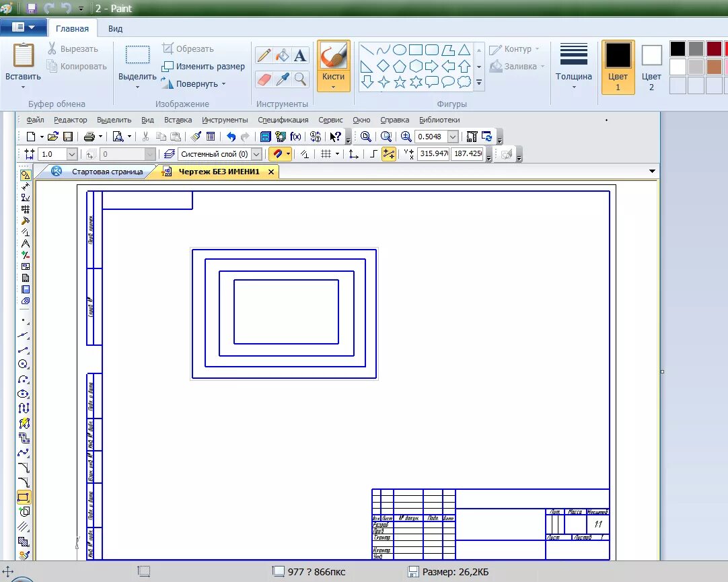Select the Eraser tool
Viewport: 728px width, 582px height.
pyautogui.click(x=264, y=79)
